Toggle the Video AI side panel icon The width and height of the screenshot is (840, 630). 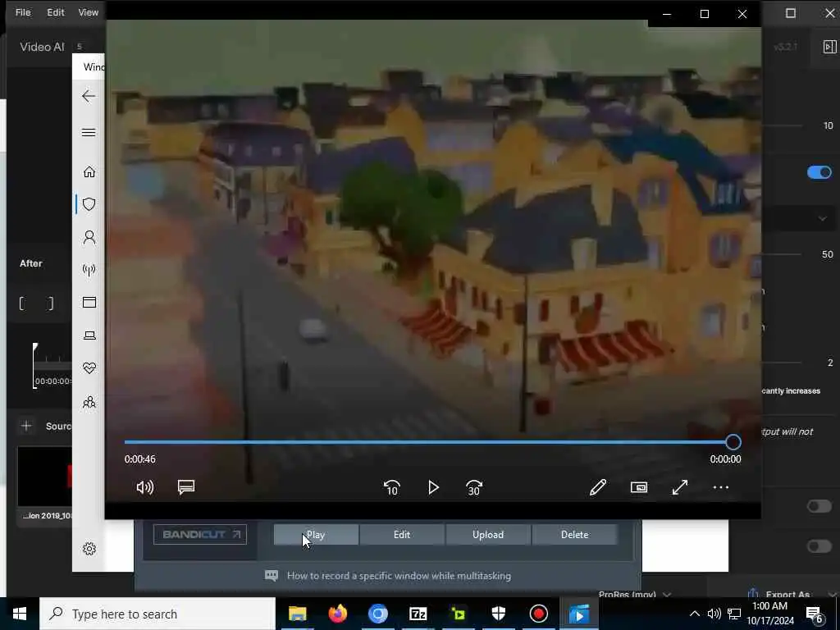point(829,47)
